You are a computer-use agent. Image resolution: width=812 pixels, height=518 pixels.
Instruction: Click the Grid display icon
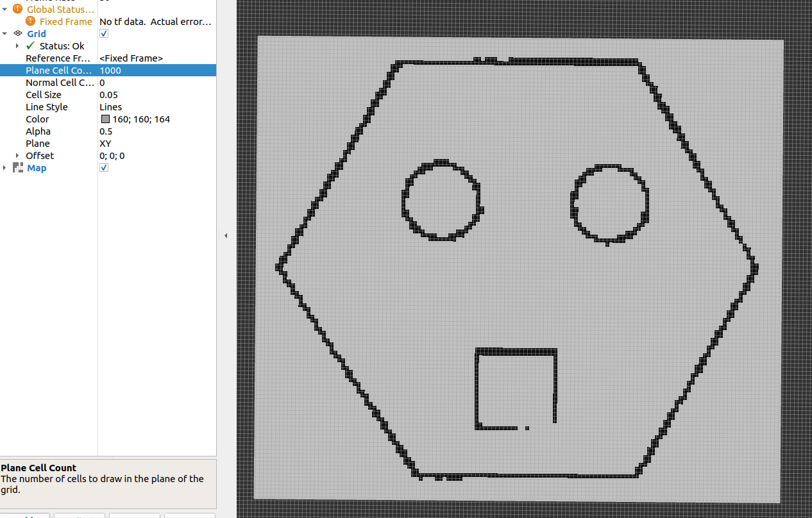click(x=18, y=33)
